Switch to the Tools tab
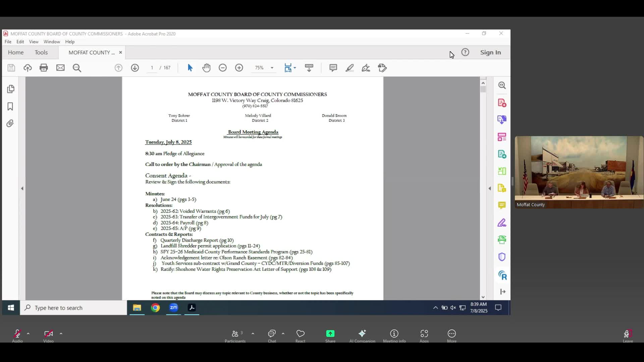 (x=41, y=52)
